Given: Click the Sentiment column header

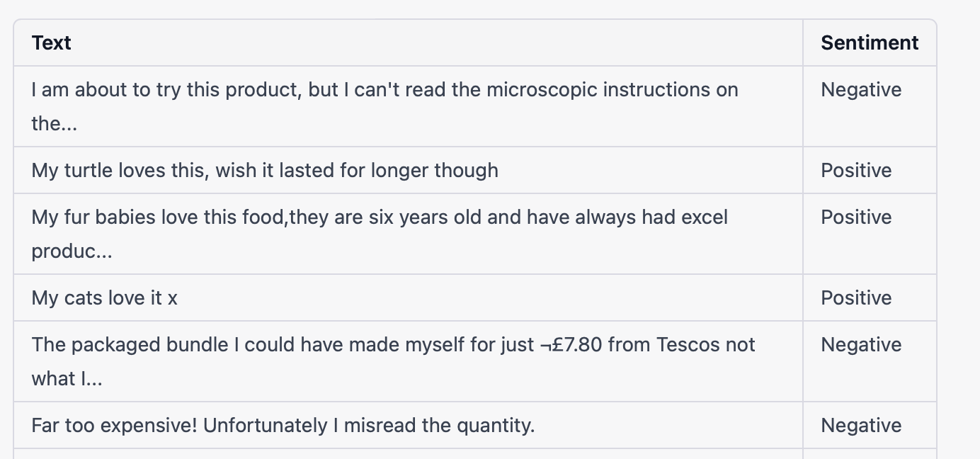Looking at the screenshot, I should click(x=870, y=43).
